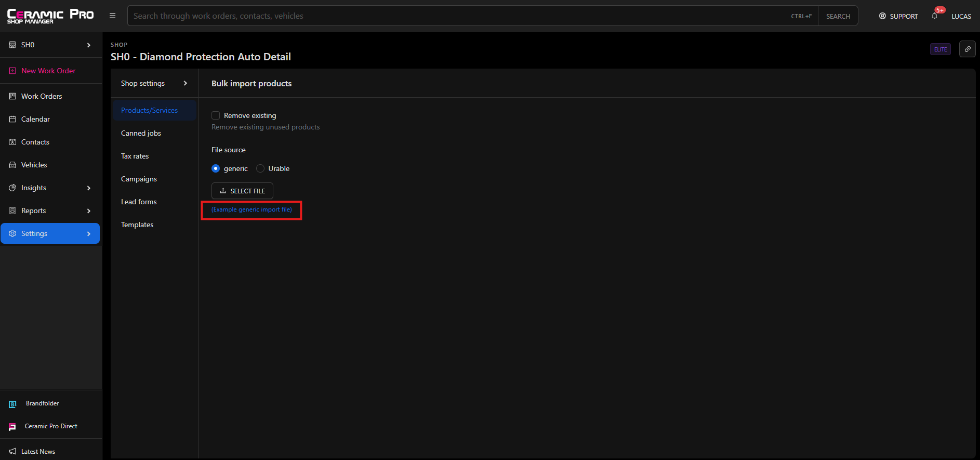Click the upload icon on Select File
Viewport: 980px width, 460px height.
[x=223, y=191]
